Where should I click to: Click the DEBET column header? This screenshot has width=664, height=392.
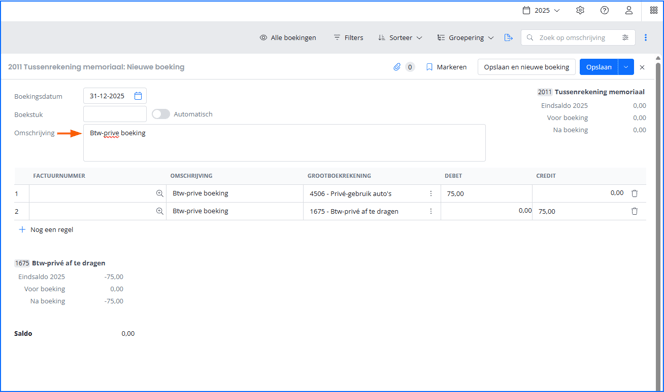(453, 176)
